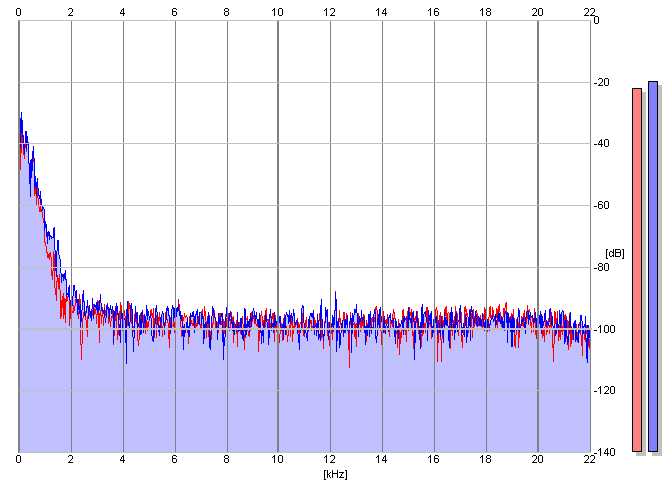Click the 20 kHz label on bottom axis

point(537,459)
